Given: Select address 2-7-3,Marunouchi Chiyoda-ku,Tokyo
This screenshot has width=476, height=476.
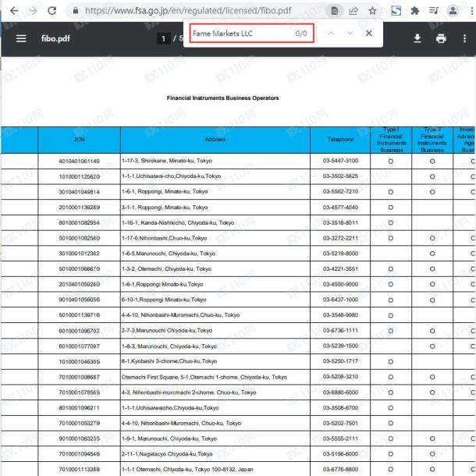Looking at the screenshot, I should (x=167, y=330).
